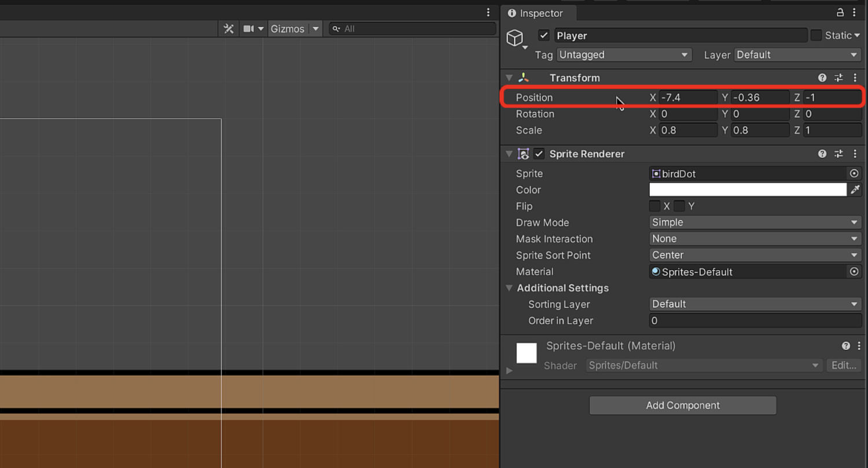The width and height of the screenshot is (868, 468).
Task: Click the Scale Y field
Action: 760,130
